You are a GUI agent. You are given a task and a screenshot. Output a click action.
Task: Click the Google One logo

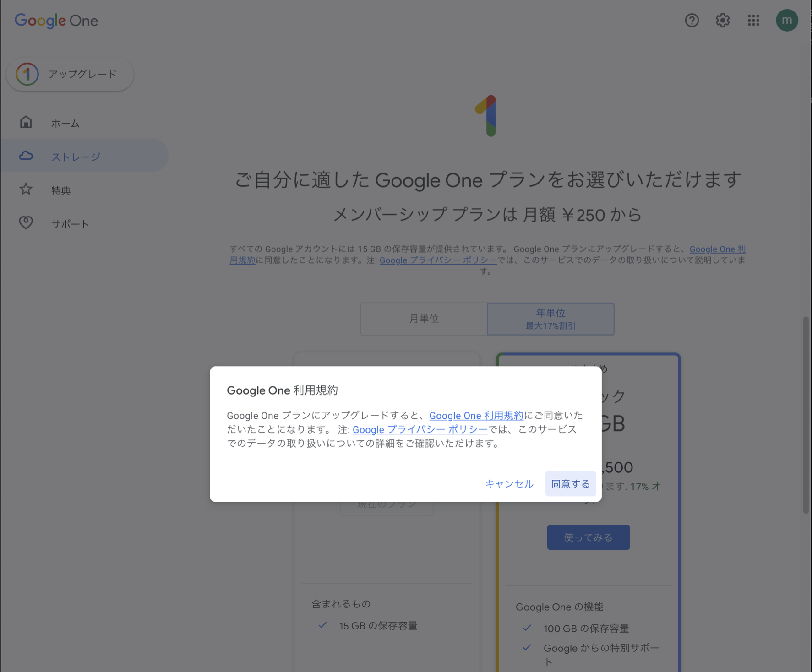tap(56, 21)
